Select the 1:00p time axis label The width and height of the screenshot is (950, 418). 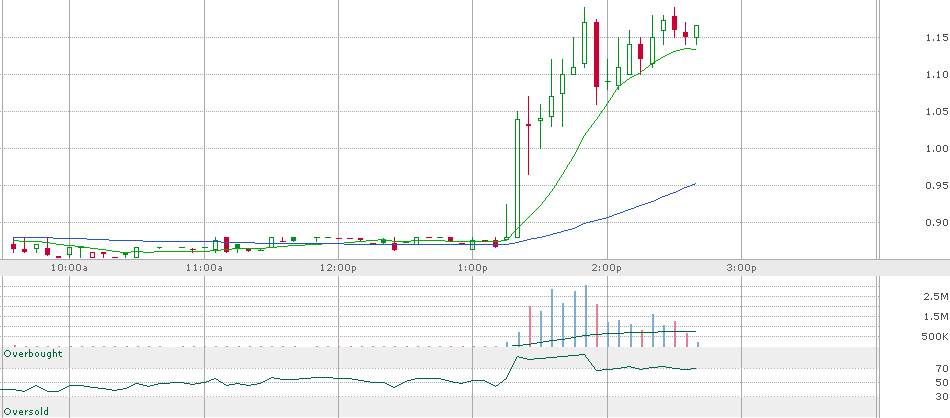pos(473,267)
